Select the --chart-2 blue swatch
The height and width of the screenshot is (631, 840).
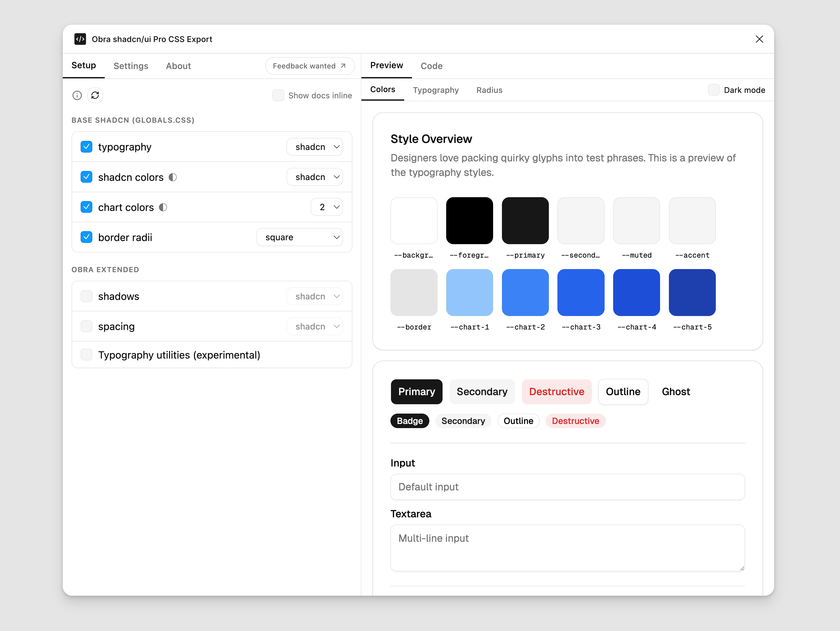[526, 292]
